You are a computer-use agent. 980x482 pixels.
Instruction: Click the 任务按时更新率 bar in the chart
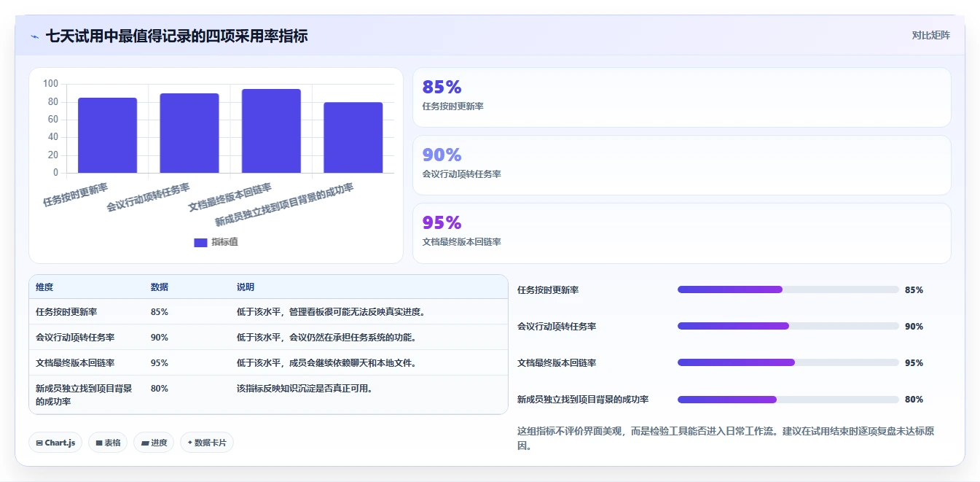coord(108,136)
